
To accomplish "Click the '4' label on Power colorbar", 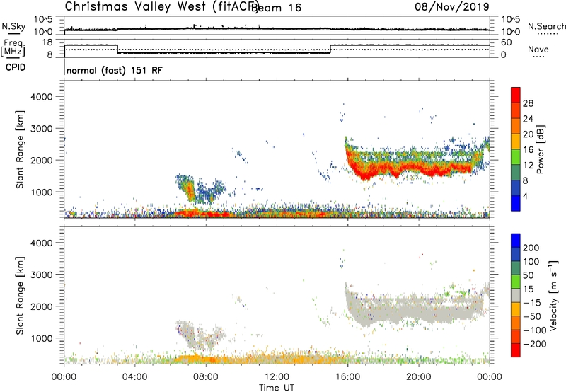I will point(526,196).
